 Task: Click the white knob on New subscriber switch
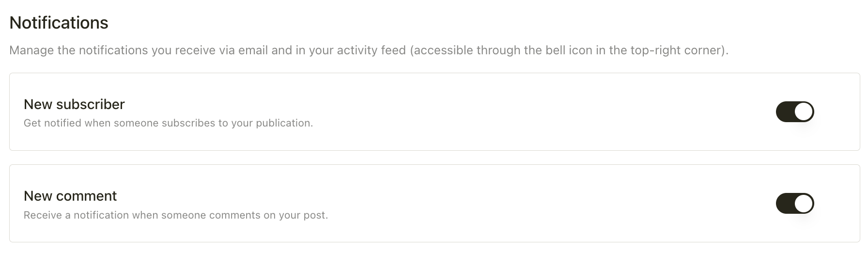click(x=804, y=111)
